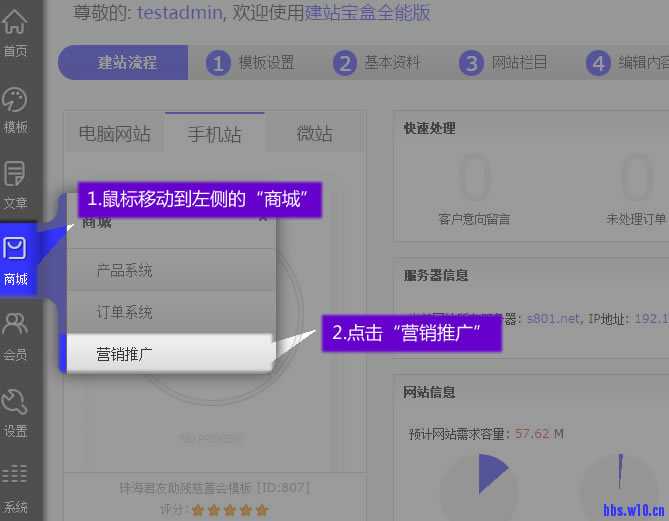Open the 建站宝盒全能版 link
Image resolution: width=669 pixels, height=521 pixels.
coord(367,12)
